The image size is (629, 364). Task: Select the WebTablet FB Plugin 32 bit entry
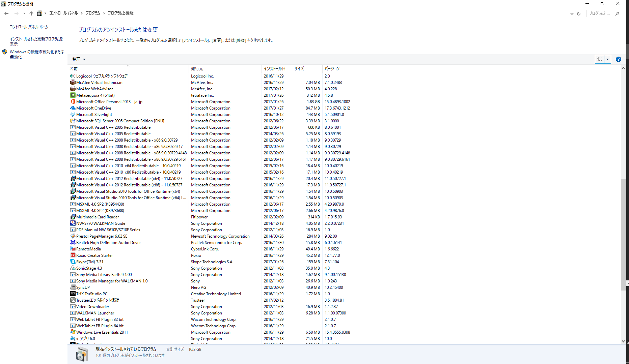coord(220,320)
